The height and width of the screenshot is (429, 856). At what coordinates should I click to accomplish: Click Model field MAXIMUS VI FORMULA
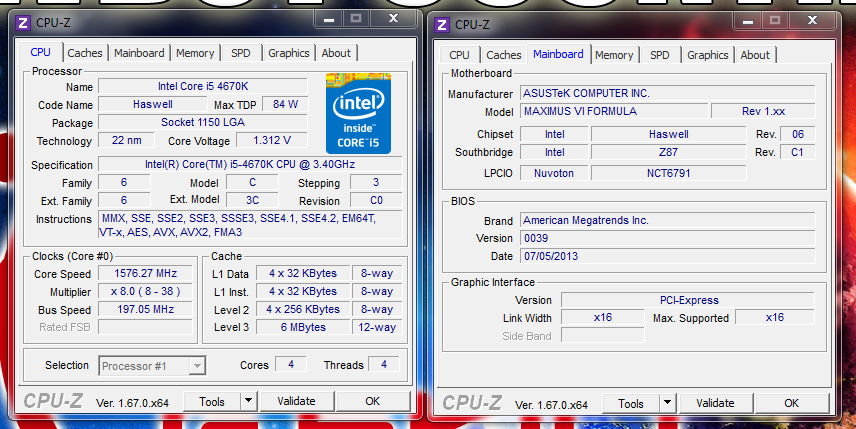point(614,111)
